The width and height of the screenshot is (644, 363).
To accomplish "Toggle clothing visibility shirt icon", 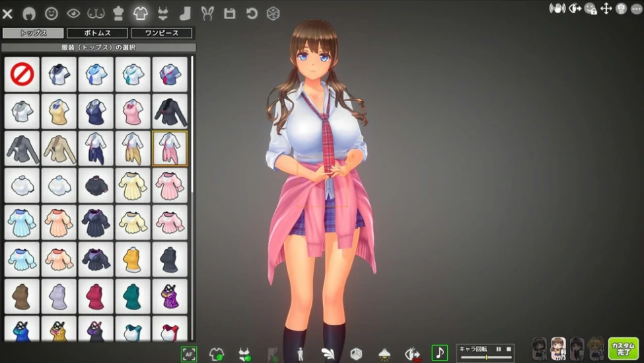I will [217, 354].
